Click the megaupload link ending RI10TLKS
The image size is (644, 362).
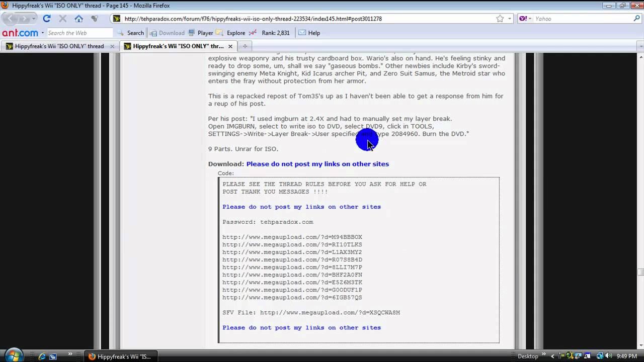click(292, 244)
